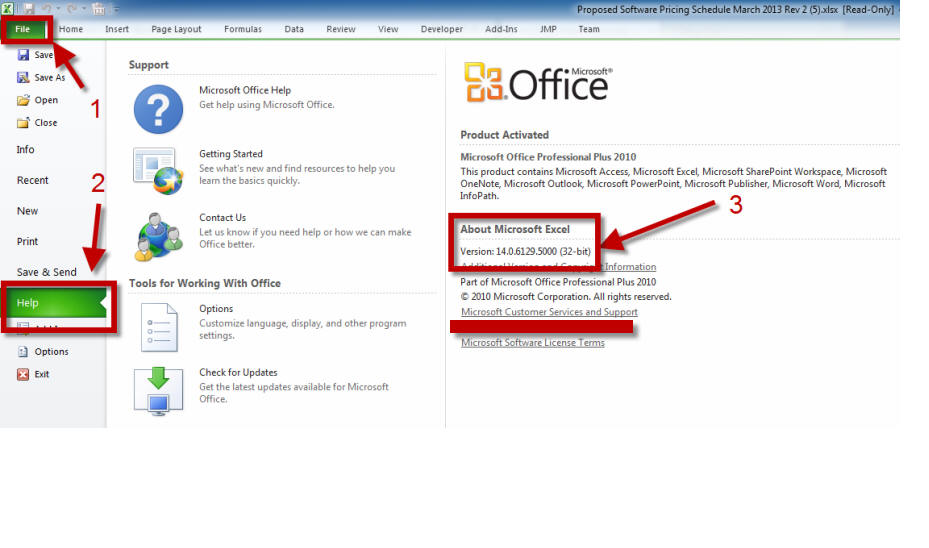Expand the Redo dropdown arrow in Quick Access
Screen dimensions: 929x548
pyautogui.click(x=84, y=9)
